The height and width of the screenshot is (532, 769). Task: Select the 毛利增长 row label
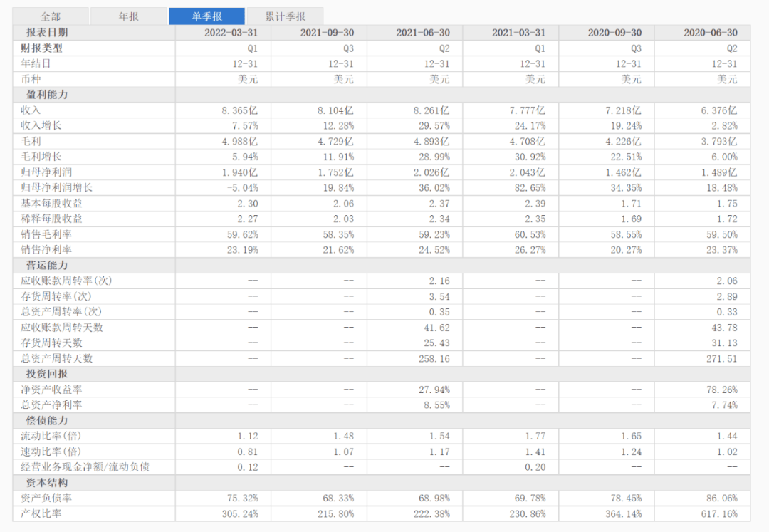tap(38, 157)
